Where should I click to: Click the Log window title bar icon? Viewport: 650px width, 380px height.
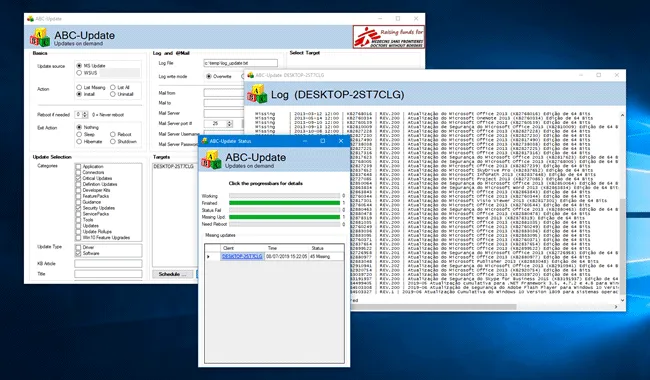[x=250, y=75]
